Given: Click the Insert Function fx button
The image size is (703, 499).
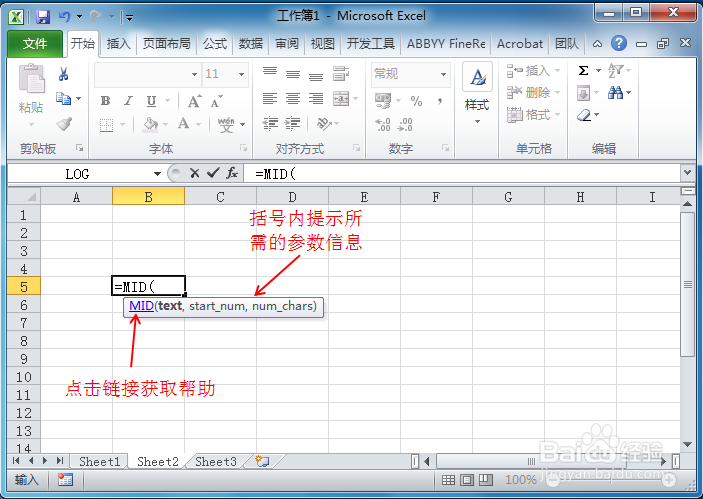Looking at the screenshot, I should (232, 173).
